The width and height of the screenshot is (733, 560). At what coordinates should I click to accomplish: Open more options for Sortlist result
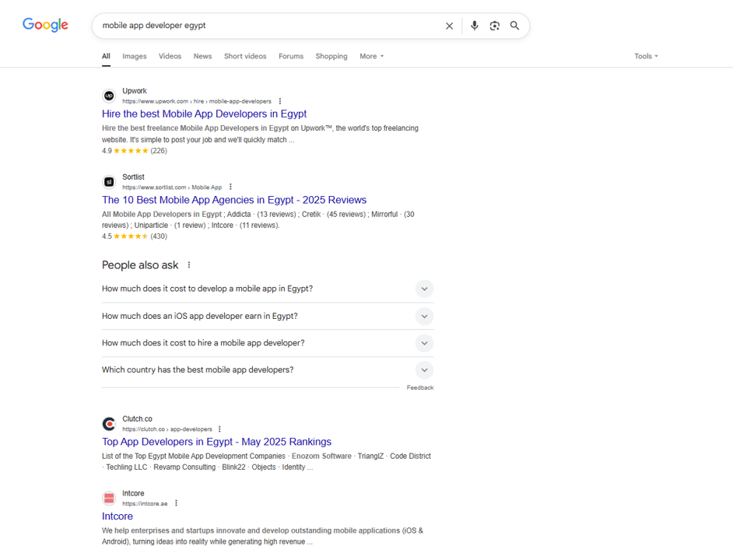[x=230, y=187]
